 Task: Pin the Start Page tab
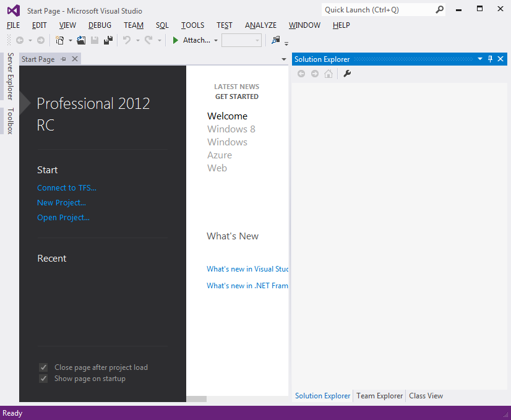[64, 59]
